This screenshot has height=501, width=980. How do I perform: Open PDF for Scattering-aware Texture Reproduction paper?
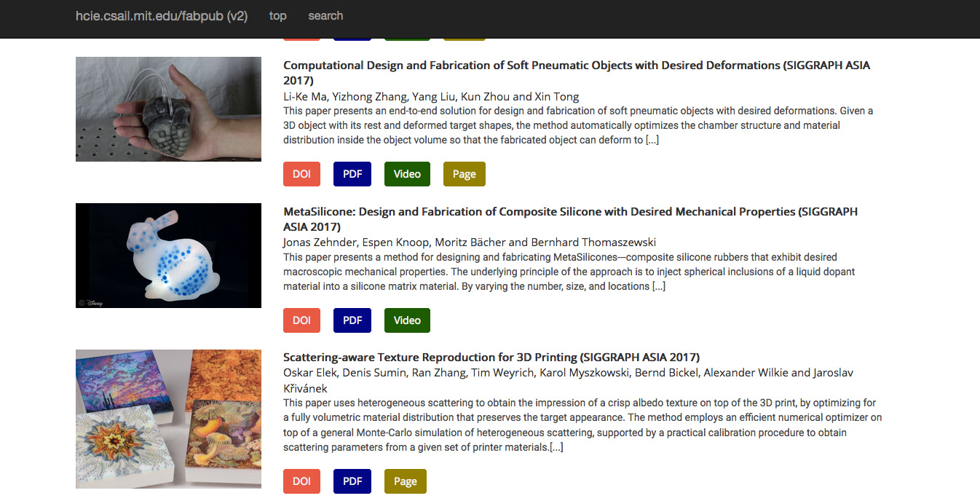pyautogui.click(x=352, y=481)
